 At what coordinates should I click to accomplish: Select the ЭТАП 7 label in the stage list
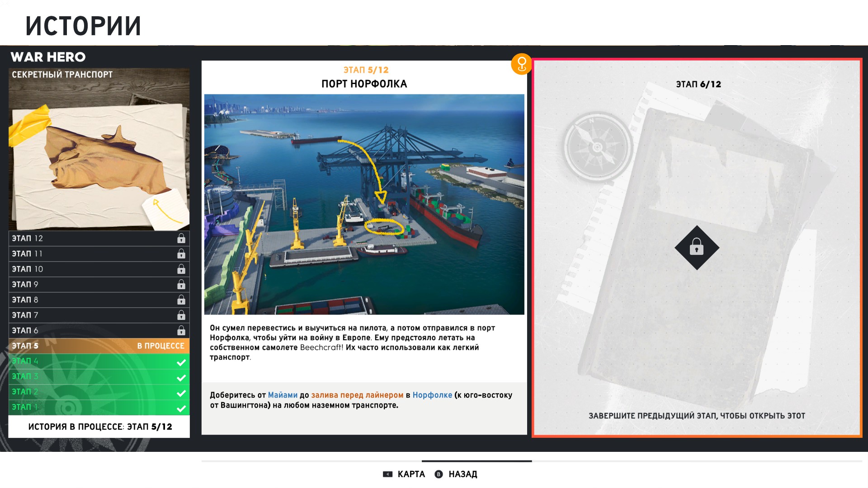click(25, 315)
